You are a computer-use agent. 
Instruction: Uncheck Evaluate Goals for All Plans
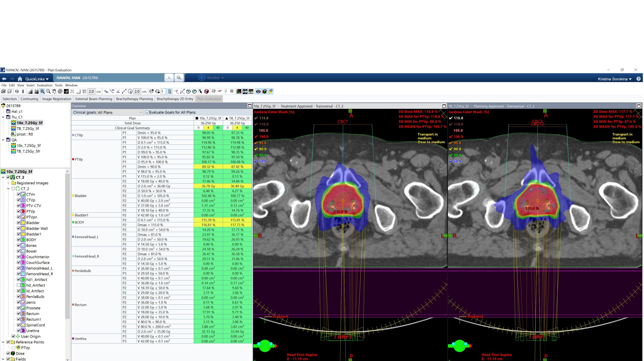tap(148, 112)
